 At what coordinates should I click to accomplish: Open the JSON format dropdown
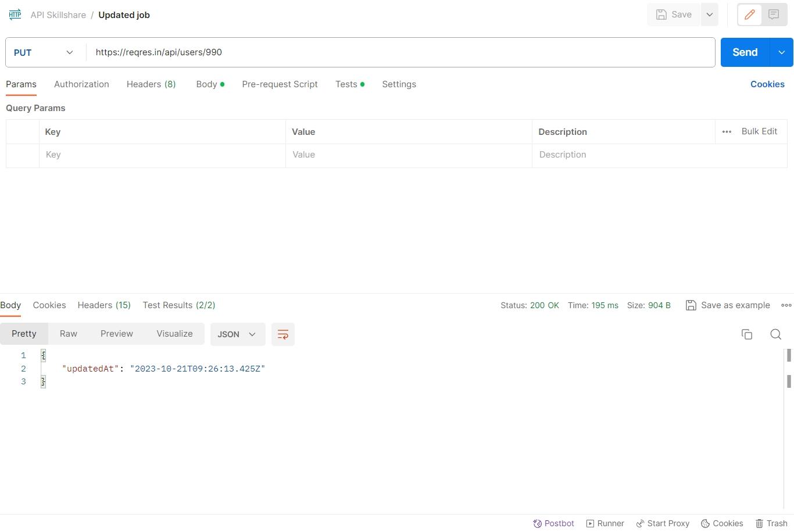238,334
